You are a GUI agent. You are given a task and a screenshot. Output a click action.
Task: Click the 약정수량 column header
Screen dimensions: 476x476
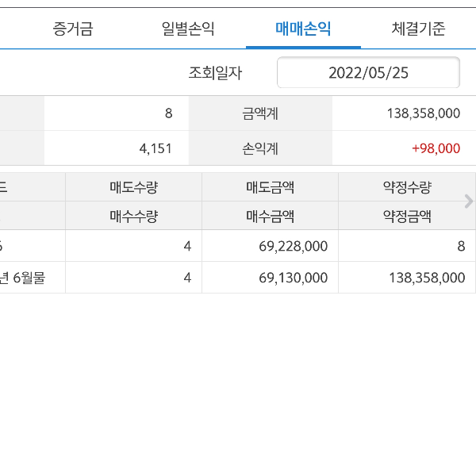pyautogui.click(x=406, y=187)
